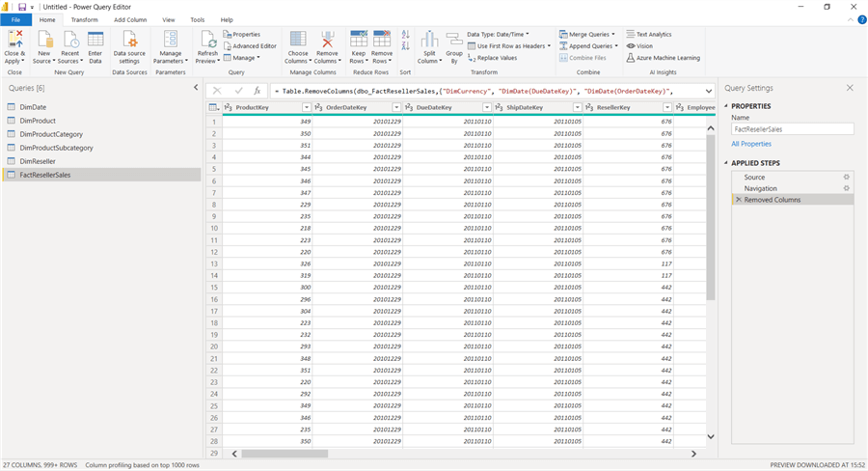Click the Enter Data icon
The height and width of the screenshot is (471, 868).
(95, 41)
